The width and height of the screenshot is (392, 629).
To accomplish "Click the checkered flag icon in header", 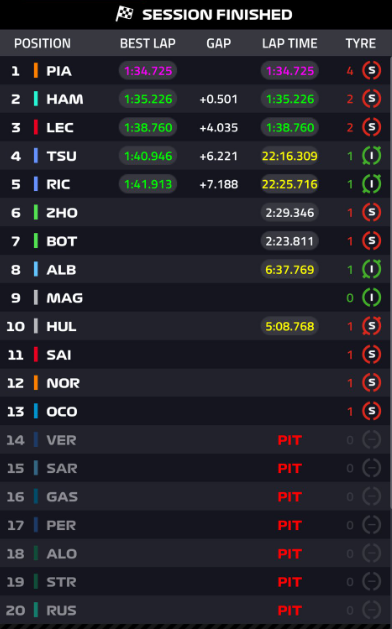I will coord(124,14).
